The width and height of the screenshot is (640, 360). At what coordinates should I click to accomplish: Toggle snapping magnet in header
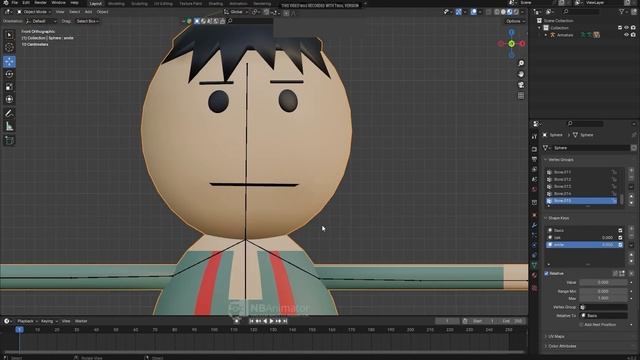[x=266, y=12]
